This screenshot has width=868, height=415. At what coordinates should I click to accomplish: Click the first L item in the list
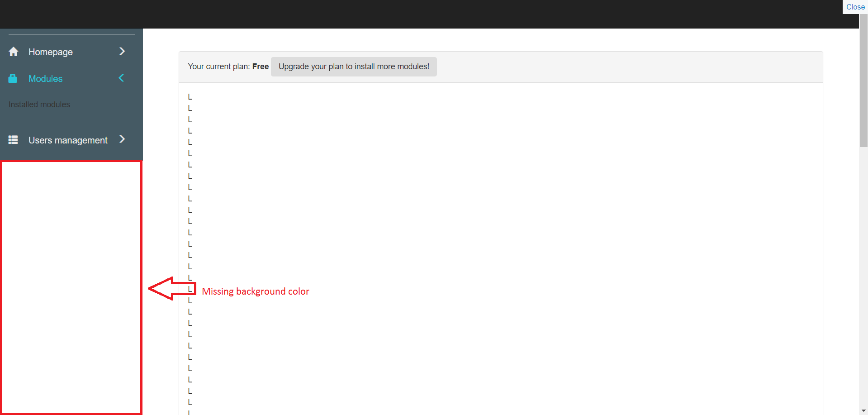point(190,96)
